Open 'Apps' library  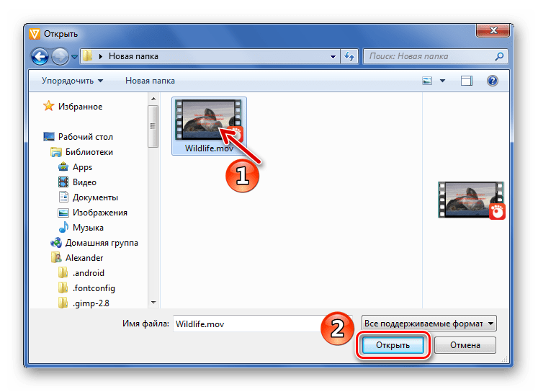click(x=82, y=167)
